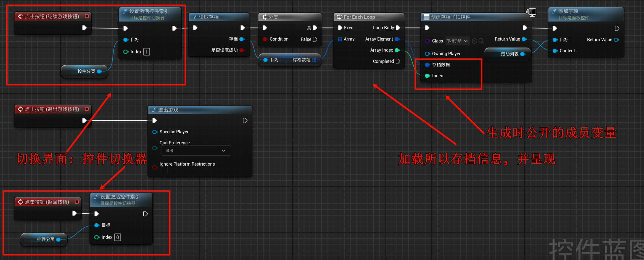Click the Array grid pin on For Each Loop
The height and width of the screenshot is (260, 644).
click(x=340, y=39)
